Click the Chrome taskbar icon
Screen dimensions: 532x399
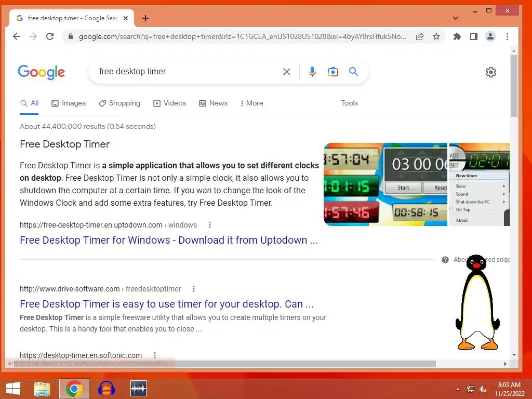click(x=74, y=389)
